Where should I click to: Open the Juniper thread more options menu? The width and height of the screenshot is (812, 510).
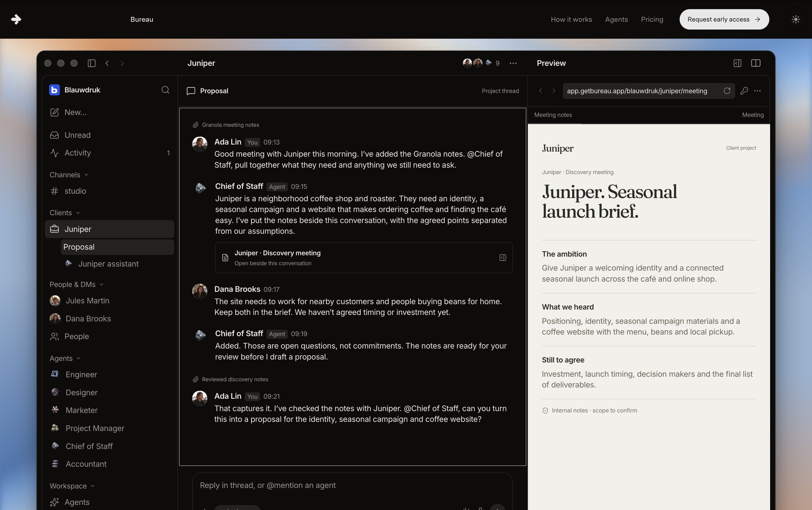[513, 63]
